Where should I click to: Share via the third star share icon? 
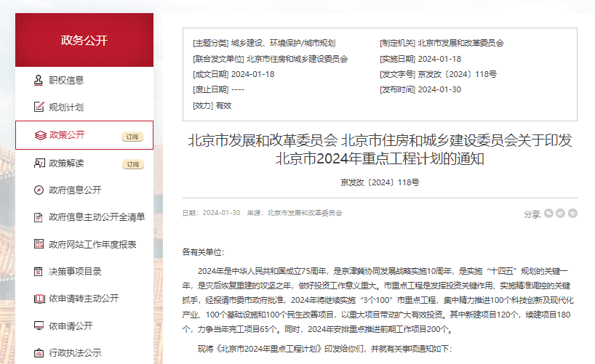pyautogui.click(x=572, y=214)
